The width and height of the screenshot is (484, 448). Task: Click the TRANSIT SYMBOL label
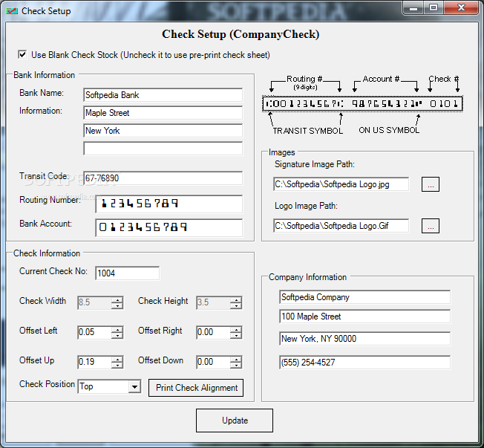(308, 131)
